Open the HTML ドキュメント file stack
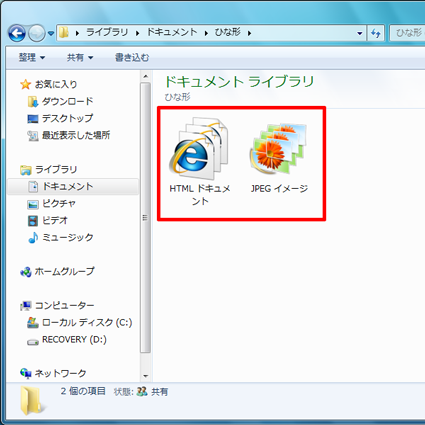This screenshot has width=425, height=425. pos(200,161)
